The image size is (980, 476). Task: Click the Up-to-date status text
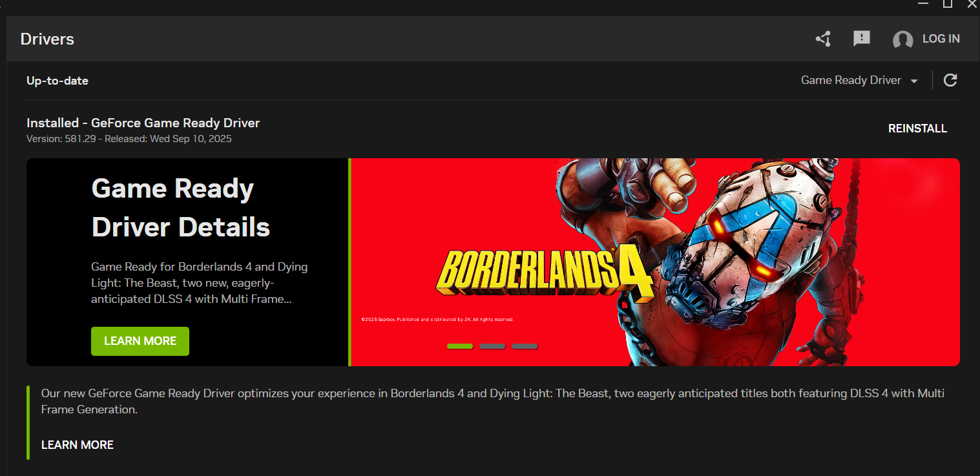[x=57, y=81]
